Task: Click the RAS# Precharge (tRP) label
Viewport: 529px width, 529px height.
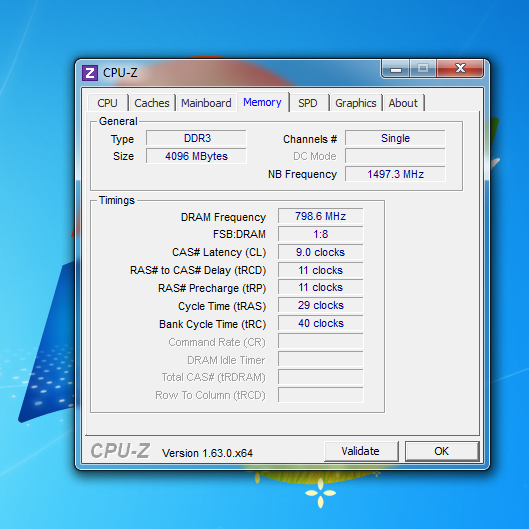Action: [212, 288]
